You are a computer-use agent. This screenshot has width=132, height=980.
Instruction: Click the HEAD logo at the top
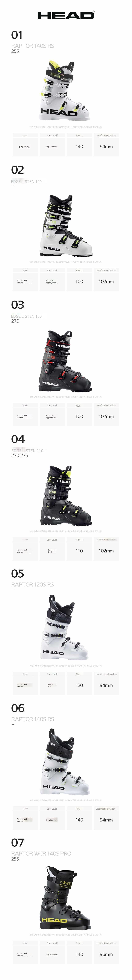pos(66,15)
